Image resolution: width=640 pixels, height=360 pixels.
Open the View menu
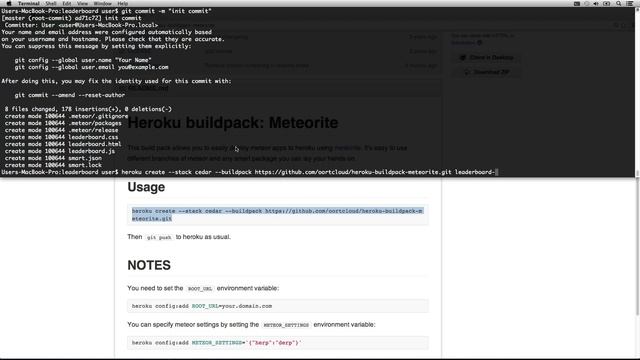82,3
